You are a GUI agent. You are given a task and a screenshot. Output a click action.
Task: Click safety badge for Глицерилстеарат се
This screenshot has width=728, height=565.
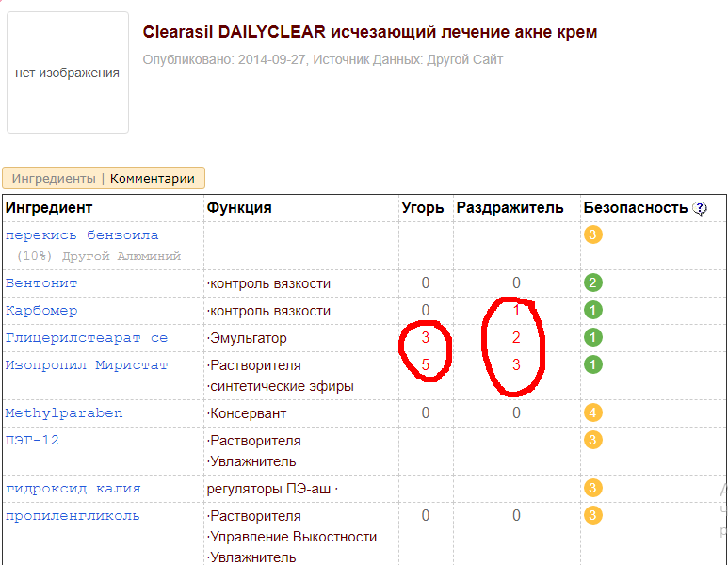coord(593,337)
